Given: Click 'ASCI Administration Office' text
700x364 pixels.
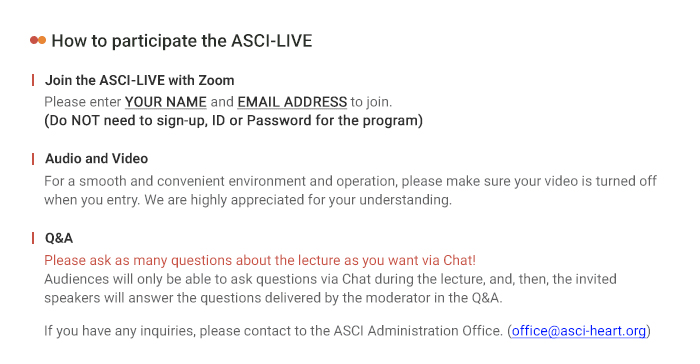Looking at the screenshot, I should (418, 331).
